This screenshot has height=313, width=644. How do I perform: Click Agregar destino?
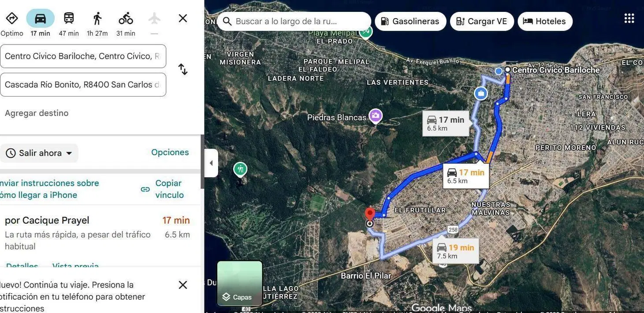tap(37, 113)
